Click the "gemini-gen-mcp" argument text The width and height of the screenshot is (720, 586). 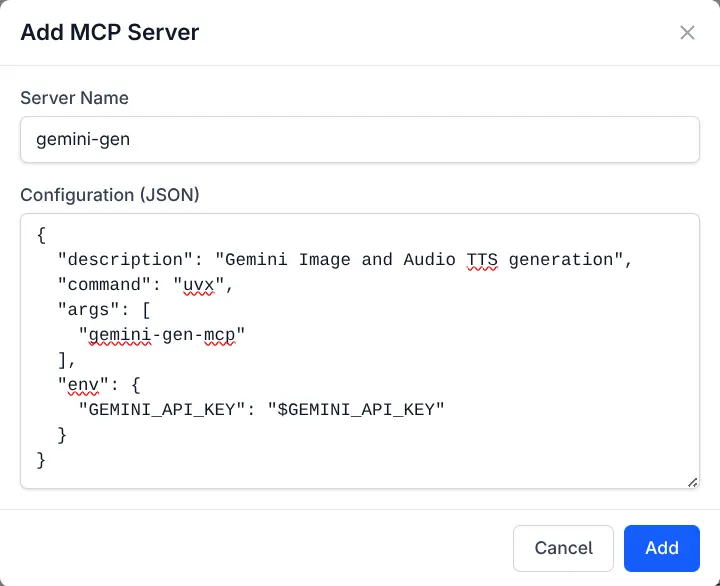tap(162, 335)
